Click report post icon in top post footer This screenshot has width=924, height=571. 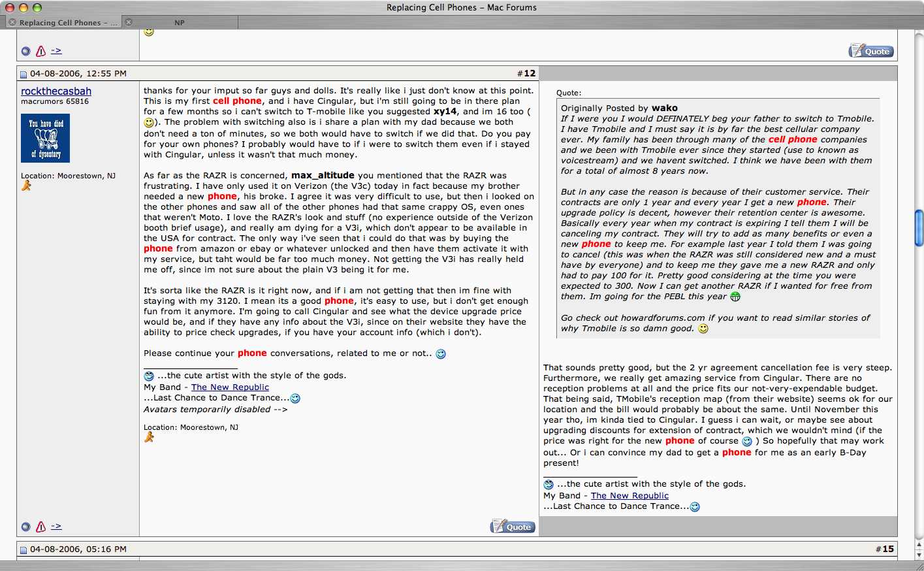41,51
